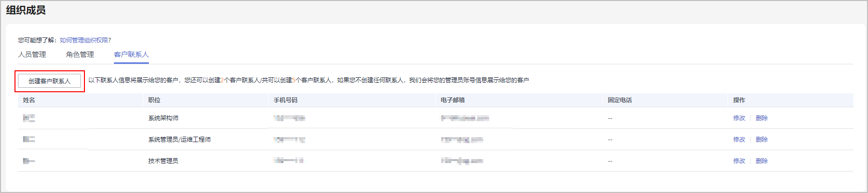Click the 固定电话 column header
This screenshot has height=193, width=868.
click(620, 100)
